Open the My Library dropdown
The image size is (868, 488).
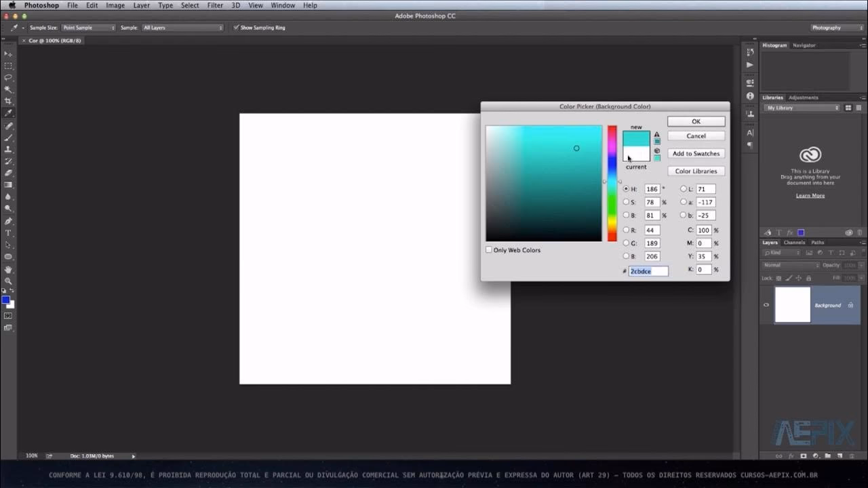pyautogui.click(x=802, y=108)
